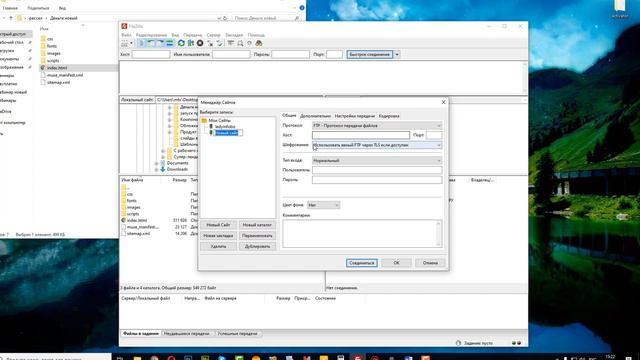This screenshot has height=360, width=640.
Task: Open the 'Протокол' protocol dropdown
Action: click(x=377, y=126)
